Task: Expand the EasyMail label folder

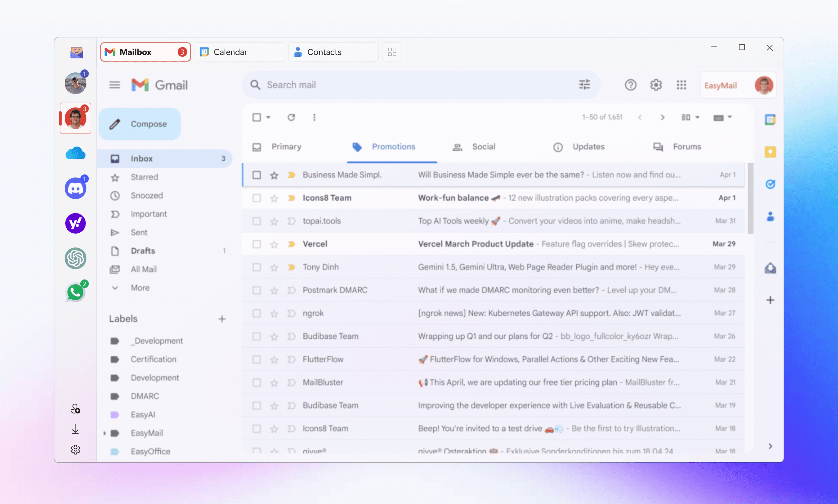Action: (104, 432)
